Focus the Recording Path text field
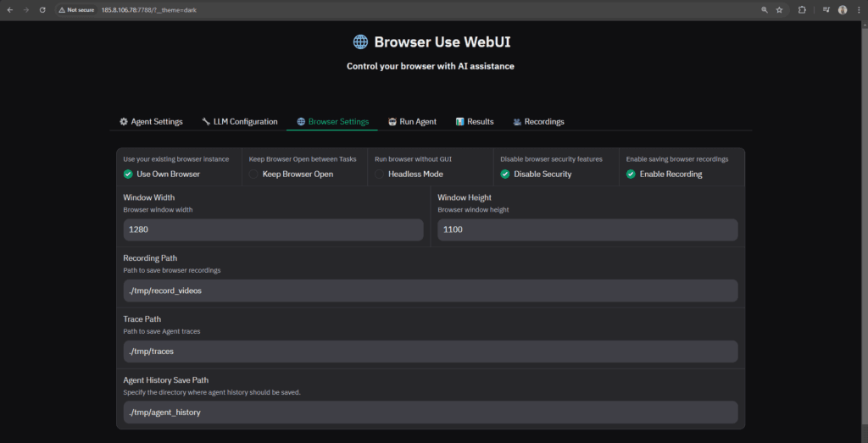 (x=431, y=291)
